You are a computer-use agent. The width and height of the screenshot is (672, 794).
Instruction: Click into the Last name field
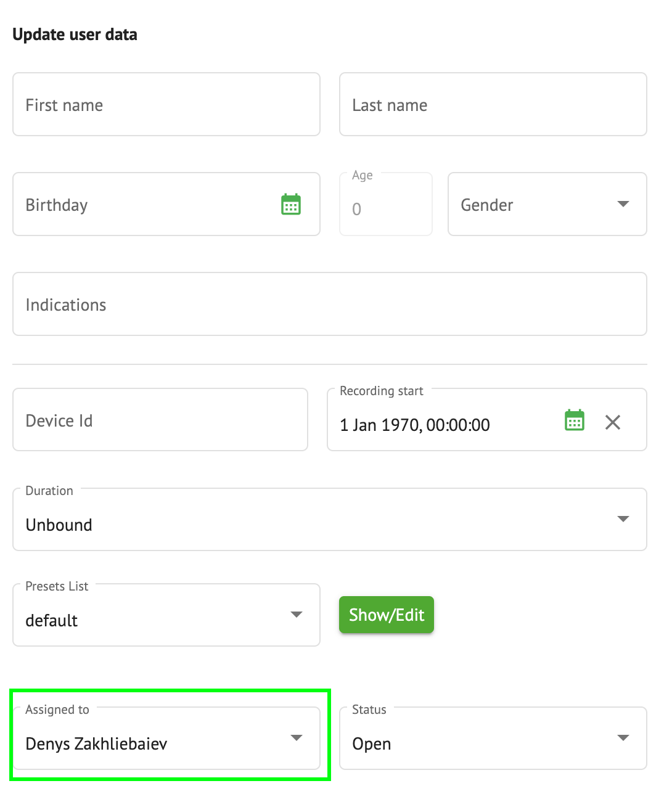(493, 105)
